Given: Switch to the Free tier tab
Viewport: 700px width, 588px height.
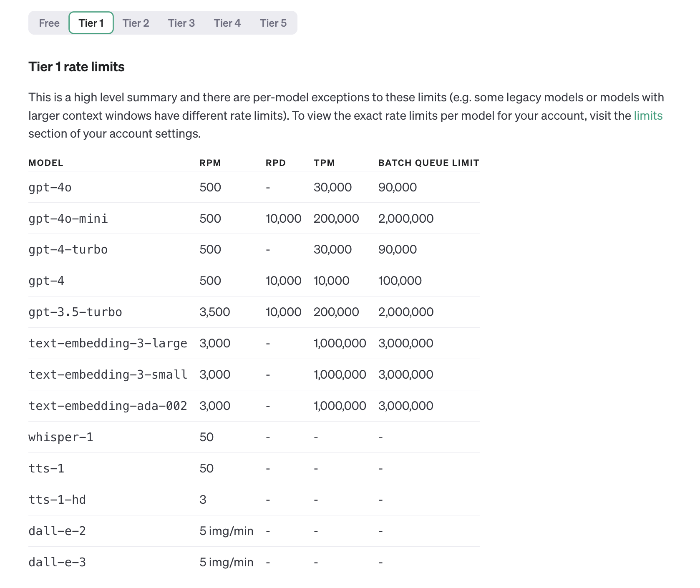Looking at the screenshot, I should [x=49, y=23].
